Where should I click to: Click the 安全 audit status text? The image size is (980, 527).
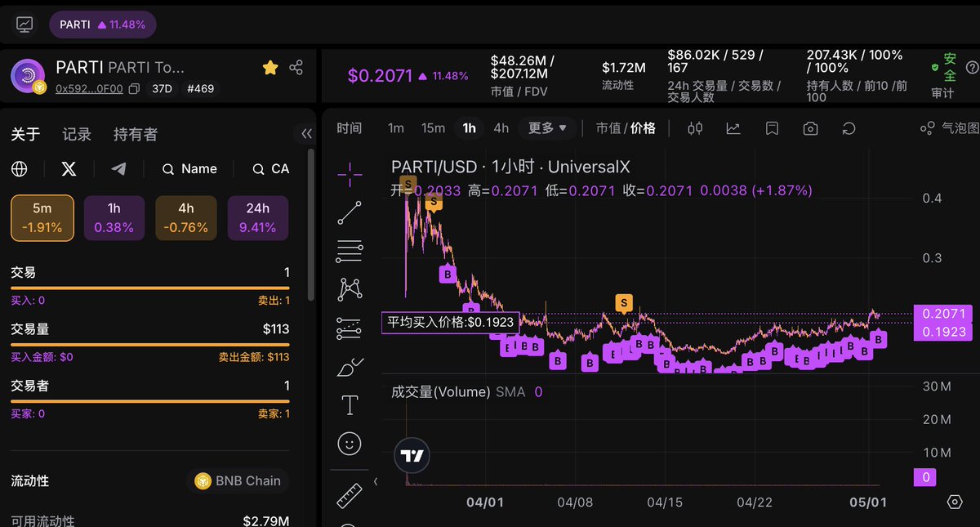coord(950,67)
